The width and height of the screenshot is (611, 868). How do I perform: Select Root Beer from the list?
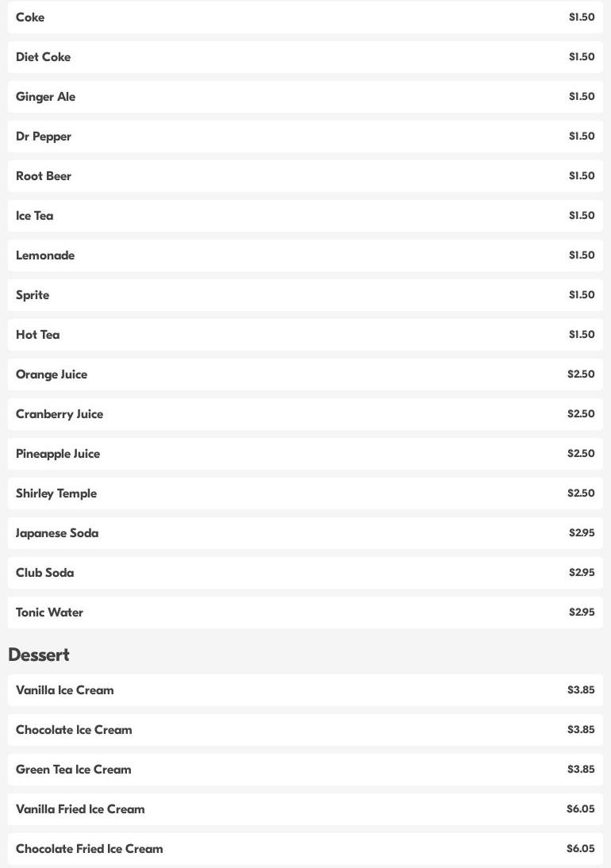[x=44, y=176]
